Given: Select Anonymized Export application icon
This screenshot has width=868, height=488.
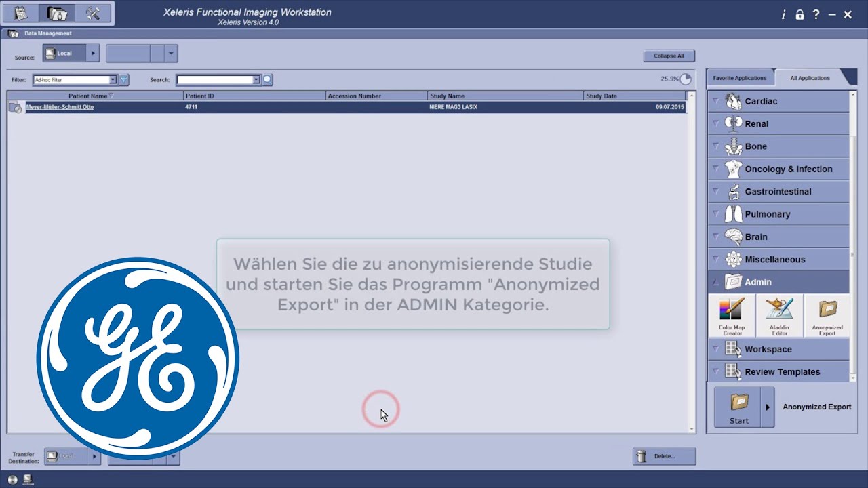Looking at the screenshot, I should (x=827, y=316).
